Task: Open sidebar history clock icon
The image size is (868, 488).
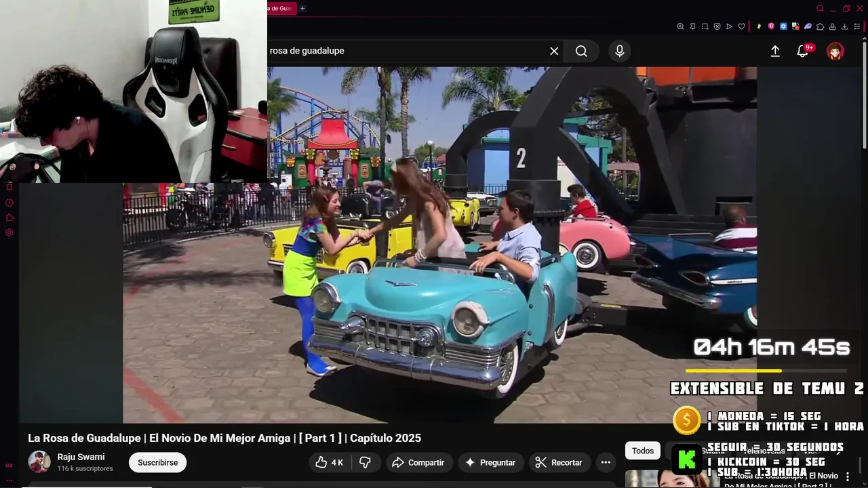Action: 9,203
